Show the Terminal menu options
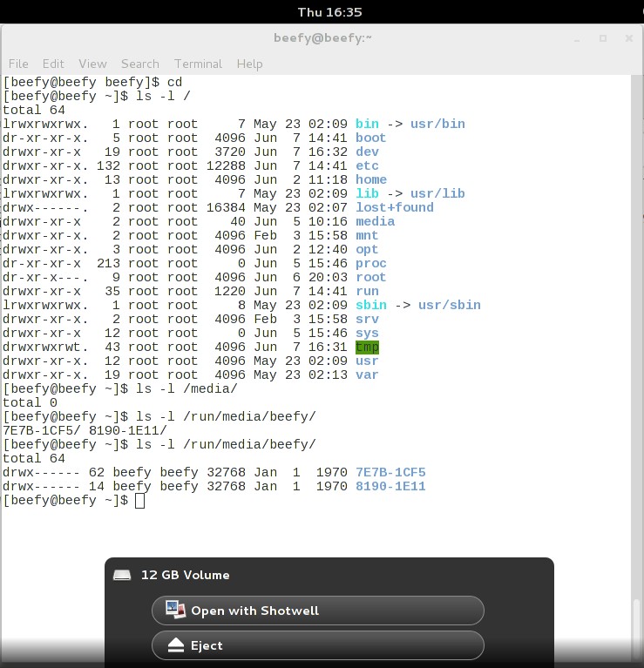644x668 pixels. [x=198, y=64]
